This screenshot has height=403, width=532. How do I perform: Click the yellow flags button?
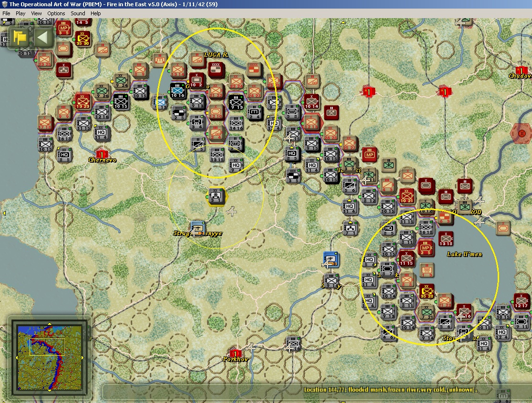[x=20, y=37]
